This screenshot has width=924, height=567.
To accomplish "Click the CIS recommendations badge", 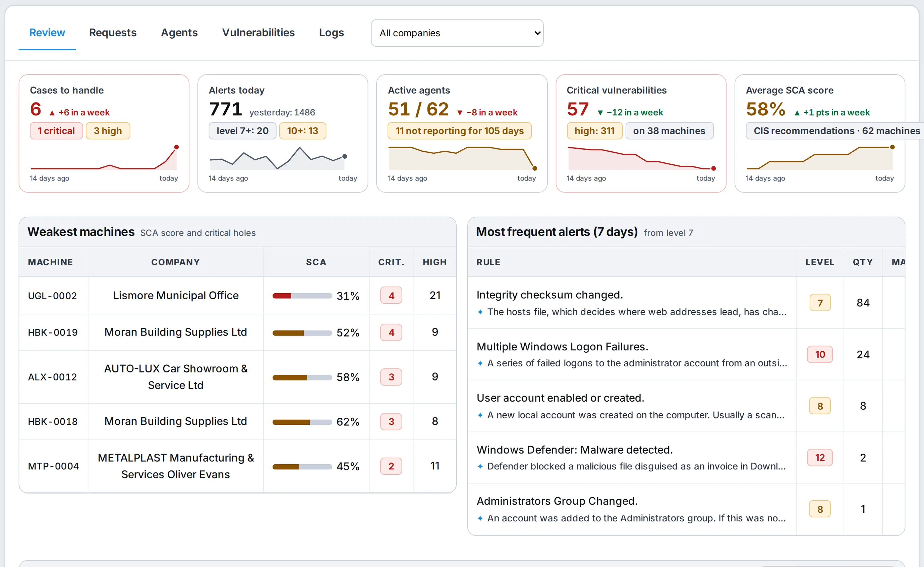I will coord(835,131).
